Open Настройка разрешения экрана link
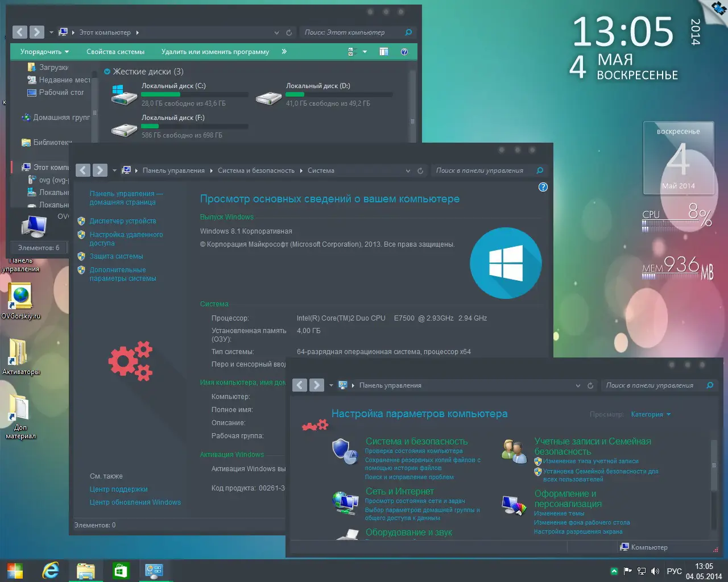 pos(578,532)
